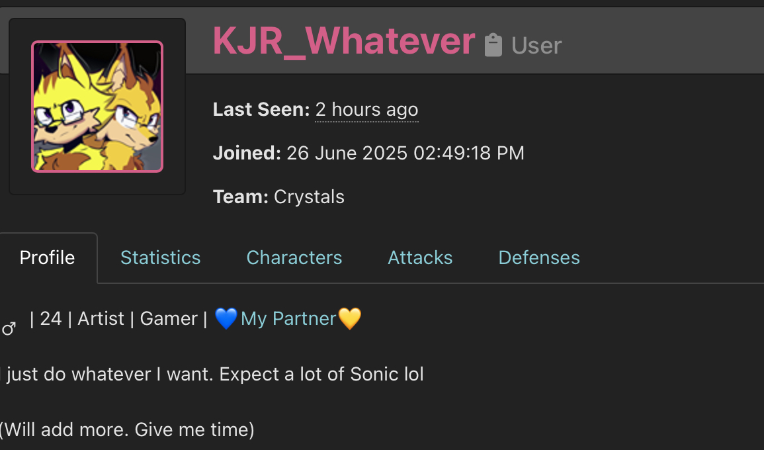Open the Characters tab
Viewport: 764px width, 450px height.
coord(294,258)
